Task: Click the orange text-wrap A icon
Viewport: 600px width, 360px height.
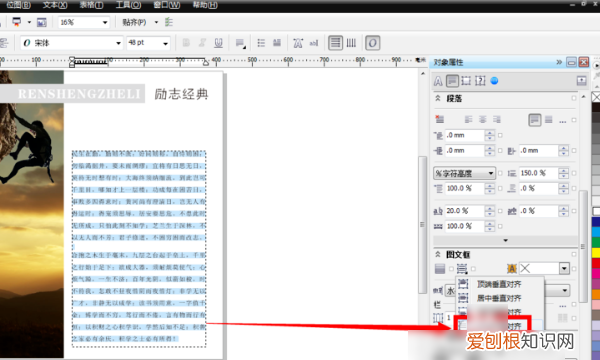Action: click(512, 269)
